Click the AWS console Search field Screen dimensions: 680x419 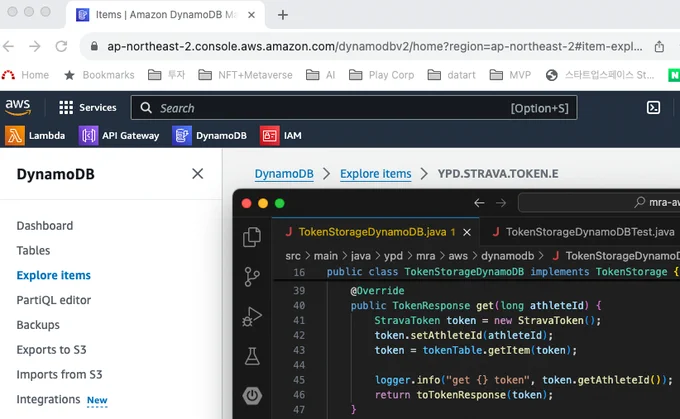(x=354, y=108)
